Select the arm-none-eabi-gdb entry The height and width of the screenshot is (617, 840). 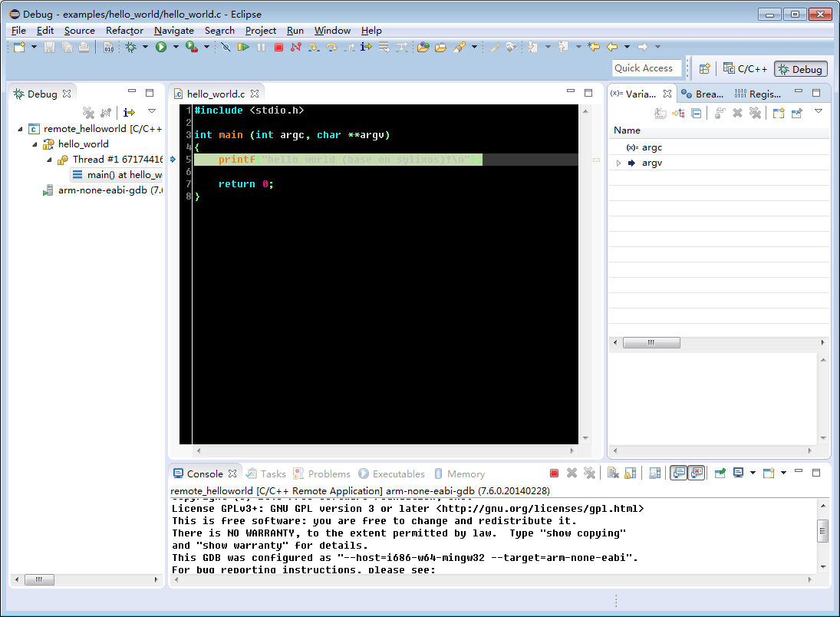click(102, 190)
